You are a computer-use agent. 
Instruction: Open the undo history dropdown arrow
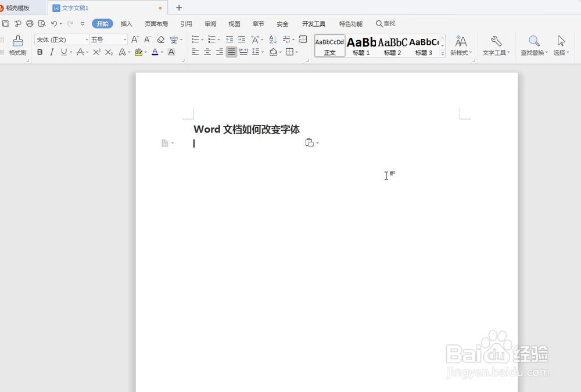pos(61,24)
